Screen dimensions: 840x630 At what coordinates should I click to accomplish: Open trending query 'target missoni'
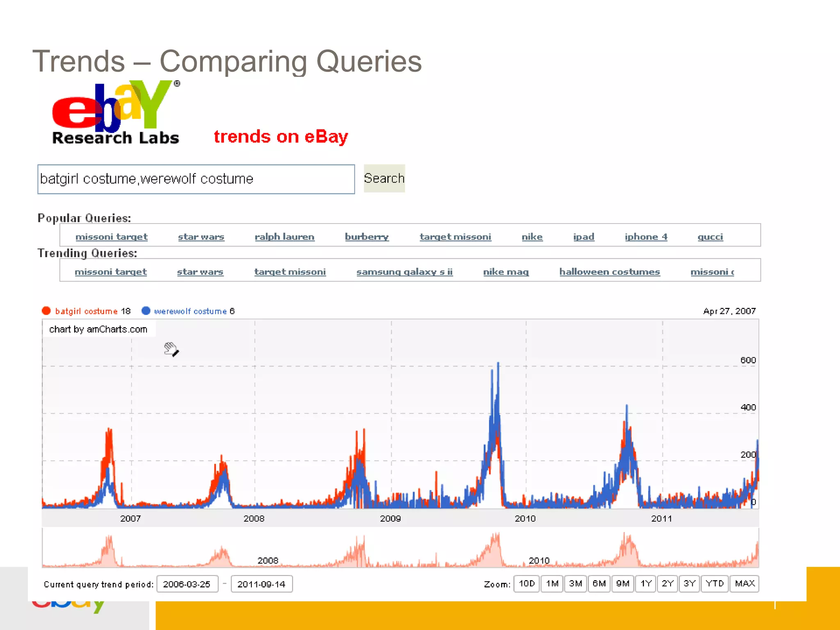coord(290,272)
